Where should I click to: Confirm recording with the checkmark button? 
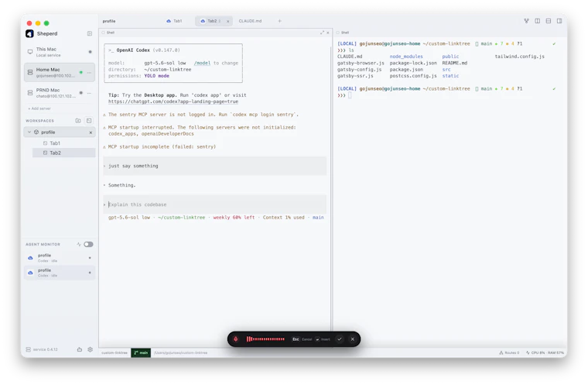340,339
